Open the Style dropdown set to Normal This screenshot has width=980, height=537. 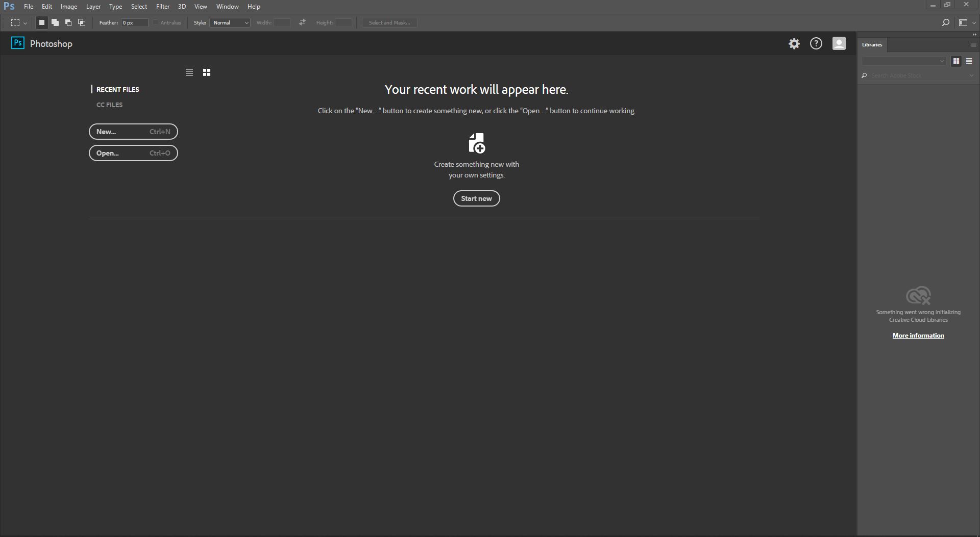230,22
